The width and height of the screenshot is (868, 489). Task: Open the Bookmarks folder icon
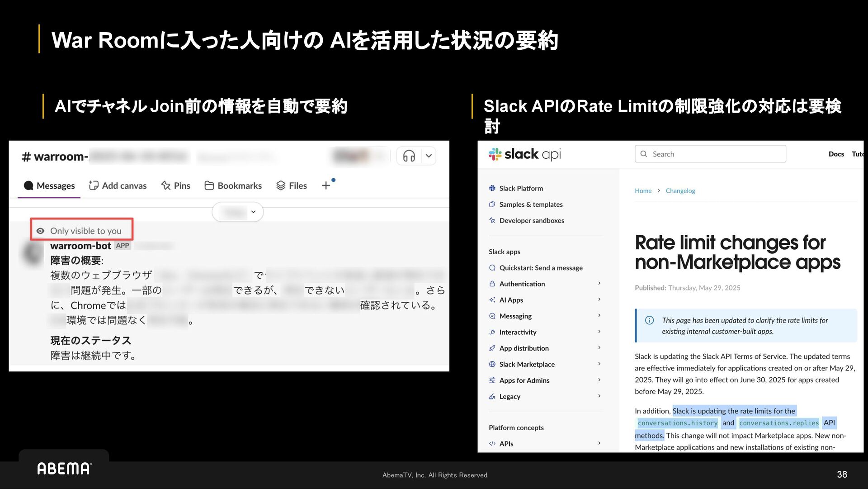click(x=209, y=185)
